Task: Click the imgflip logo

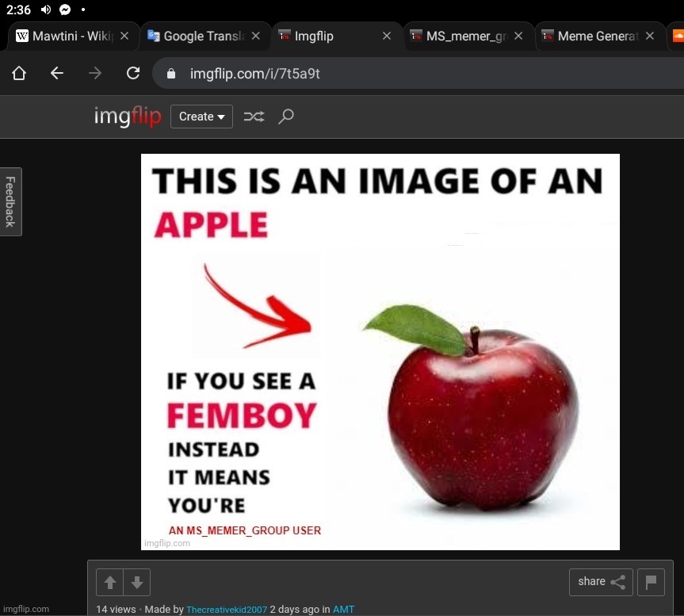Action: coord(128,117)
